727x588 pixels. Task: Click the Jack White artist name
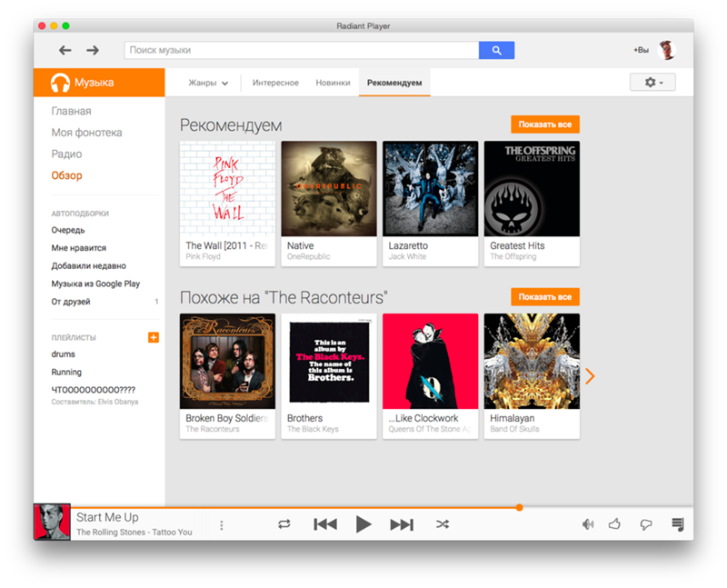click(x=407, y=256)
